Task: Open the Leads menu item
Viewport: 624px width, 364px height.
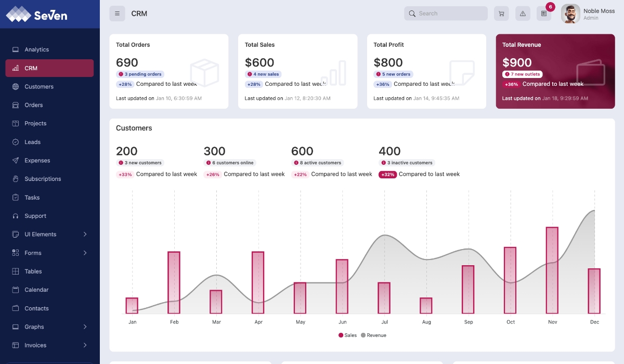Action: (49, 142)
